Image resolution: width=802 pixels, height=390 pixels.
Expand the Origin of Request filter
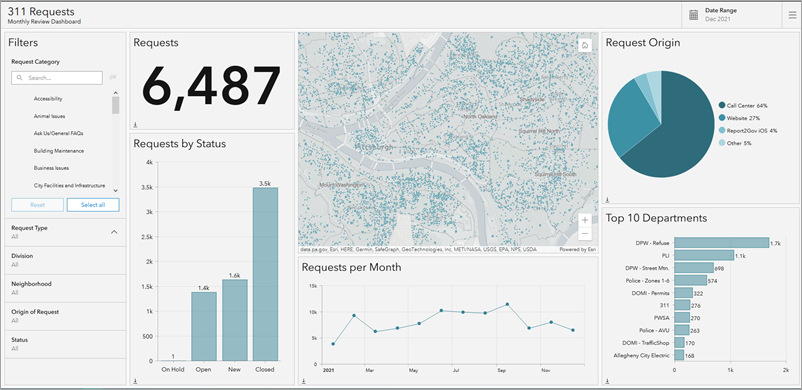65,316
